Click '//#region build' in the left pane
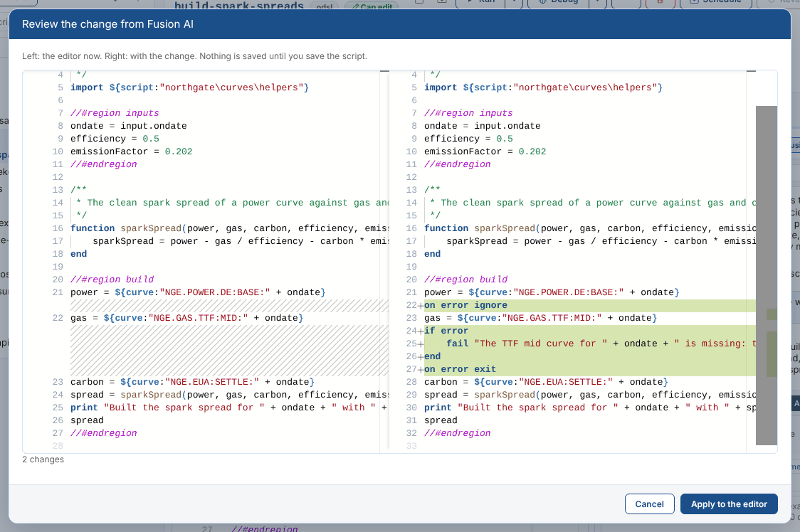 point(112,279)
